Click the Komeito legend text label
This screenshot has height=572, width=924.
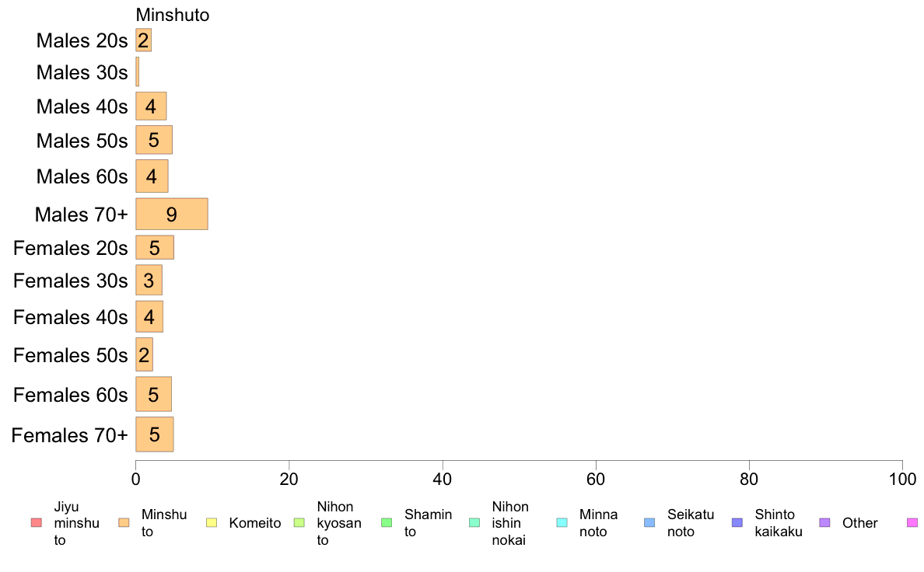click(255, 523)
